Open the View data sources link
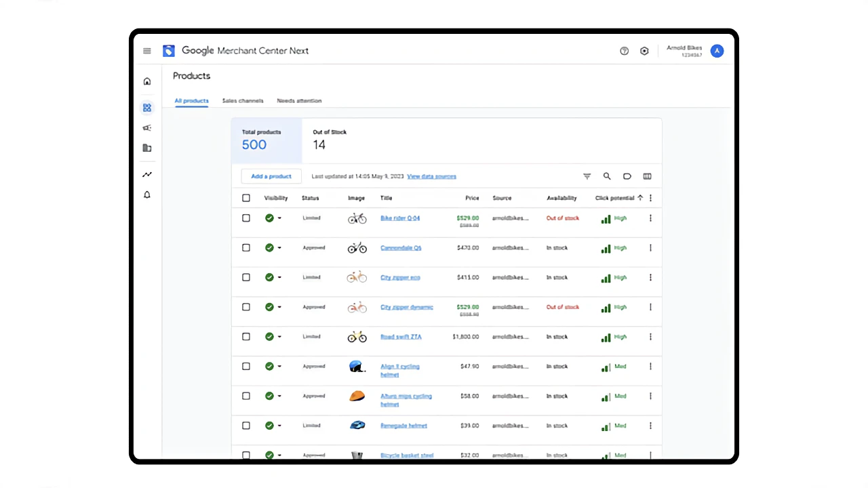Viewport: 868px width, 488px height. pyautogui.click(x=431, y=176)
